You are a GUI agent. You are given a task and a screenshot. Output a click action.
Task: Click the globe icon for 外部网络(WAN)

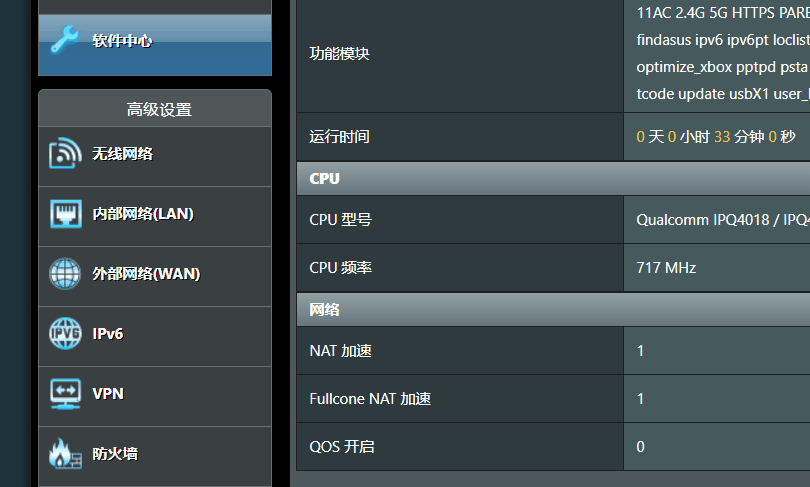click(65, 274)
